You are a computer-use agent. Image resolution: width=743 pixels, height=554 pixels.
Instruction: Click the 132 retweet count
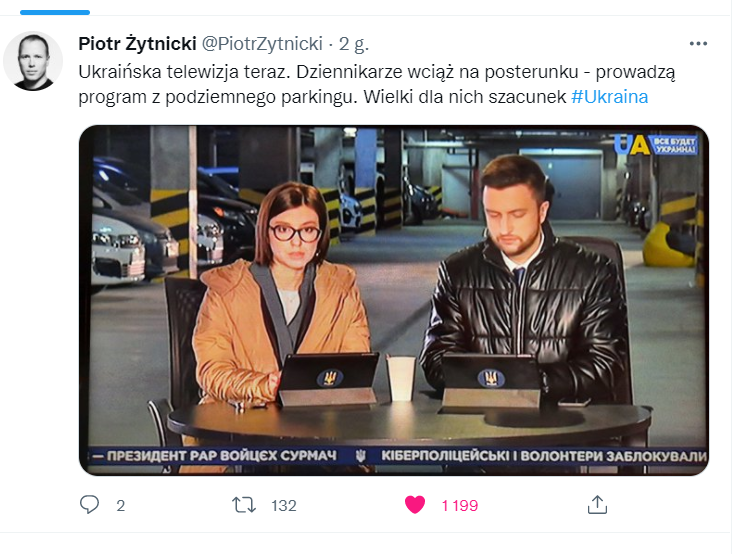[283, 506]
